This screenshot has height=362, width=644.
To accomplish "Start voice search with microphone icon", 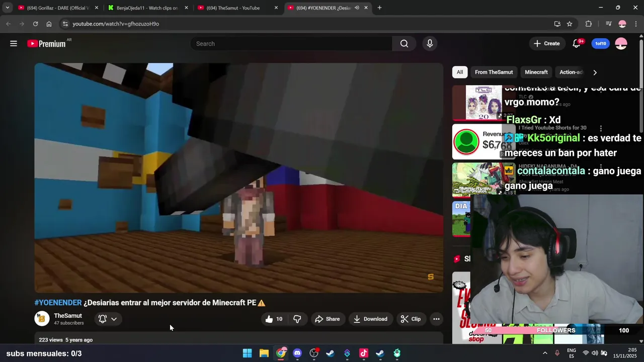I will [430, 44].
